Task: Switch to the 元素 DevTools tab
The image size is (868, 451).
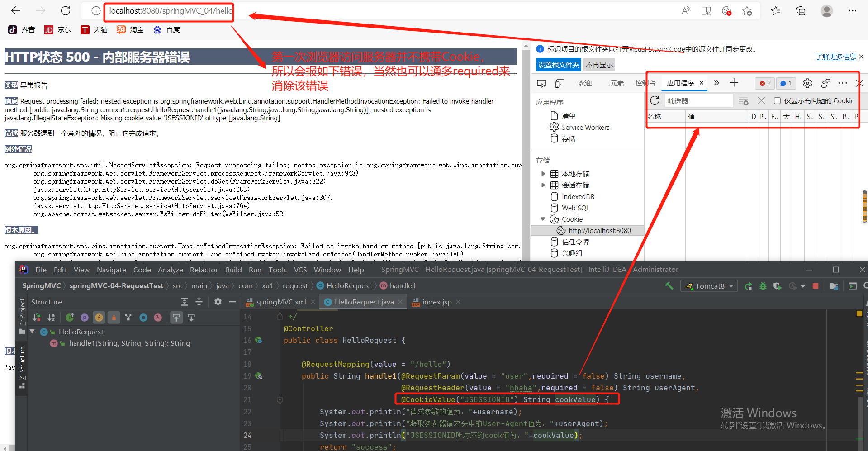Action: point(617,83)
